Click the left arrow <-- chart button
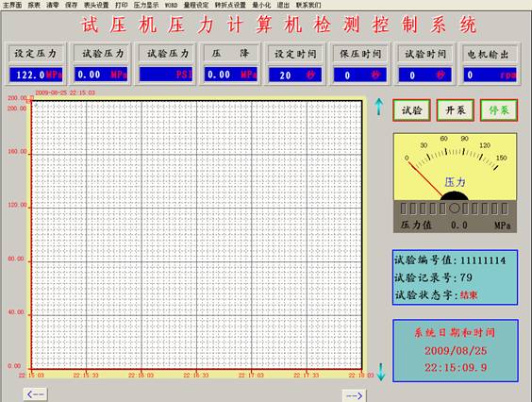532x402 pixels. click(35, 394)
